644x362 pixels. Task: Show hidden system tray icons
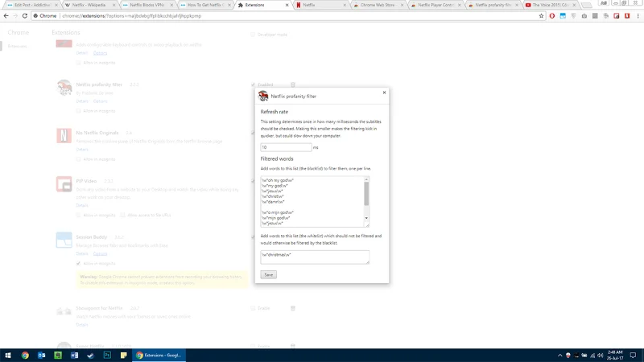pyautogui.click(x=559, y=356)
